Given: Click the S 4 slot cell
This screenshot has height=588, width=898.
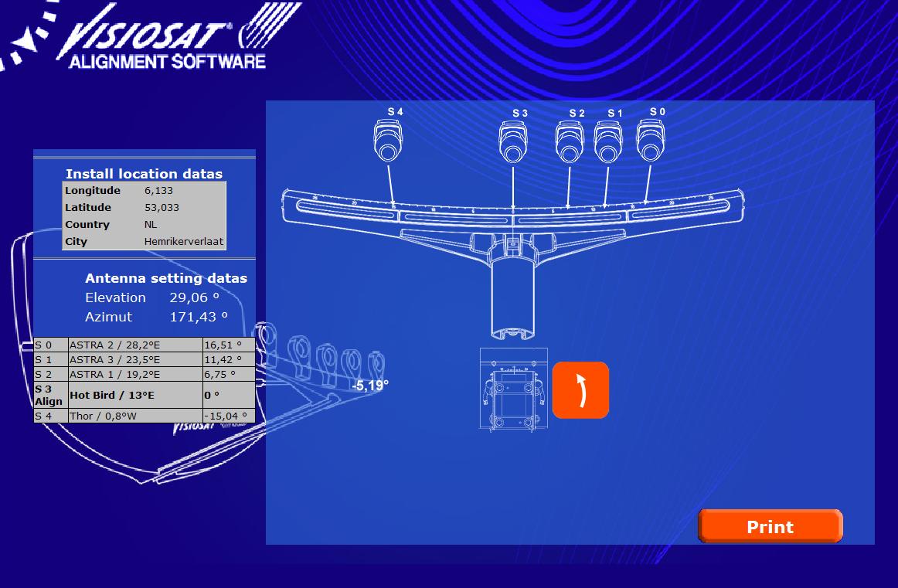Looking at the screenshot, I should click(x=51, y=416).
